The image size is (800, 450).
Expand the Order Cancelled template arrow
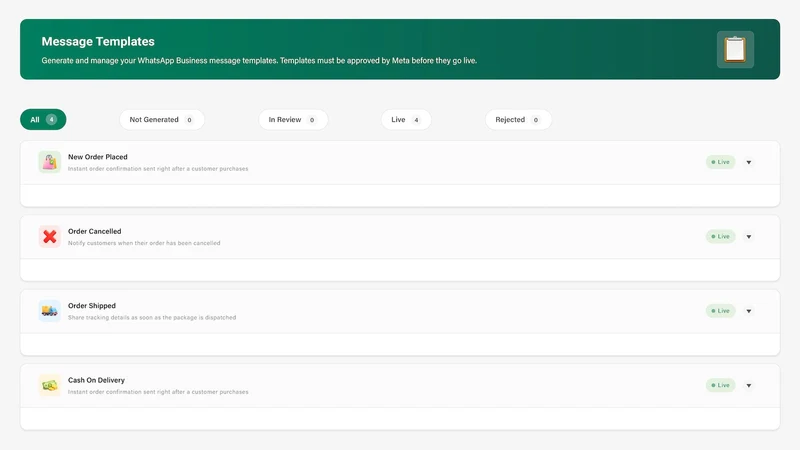pyautogui.click(x=748, y=237)
